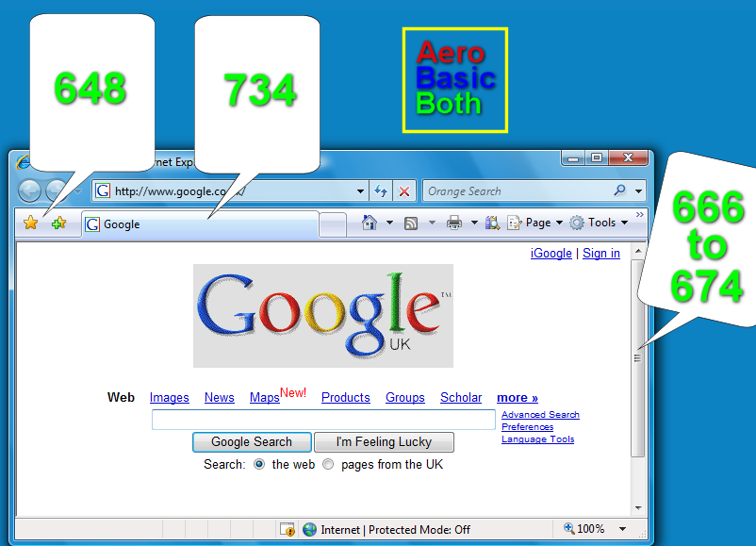Screen dimensions: 756x546
Task: Click the Preferences link
Action: tap(528, 427)
